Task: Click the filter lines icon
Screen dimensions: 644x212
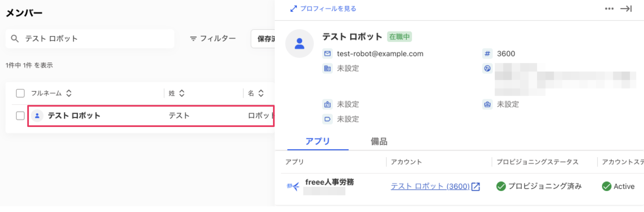Action: (x=193, y=38)
